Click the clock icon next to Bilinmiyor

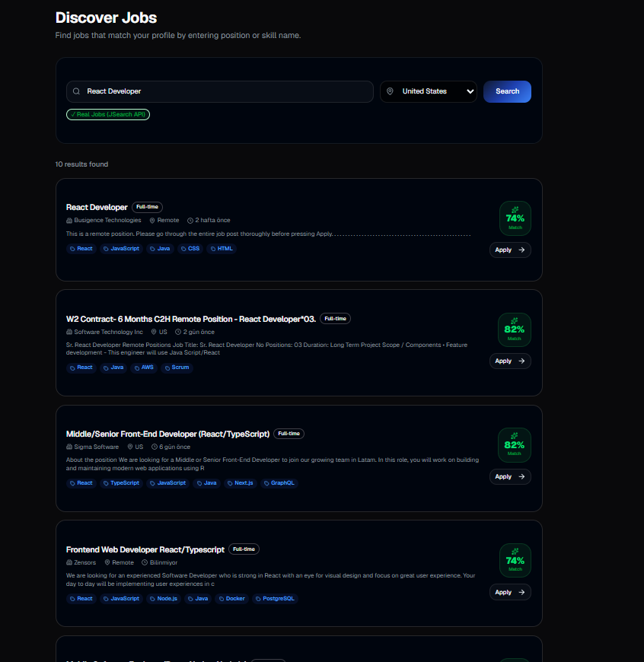[145, 562]
